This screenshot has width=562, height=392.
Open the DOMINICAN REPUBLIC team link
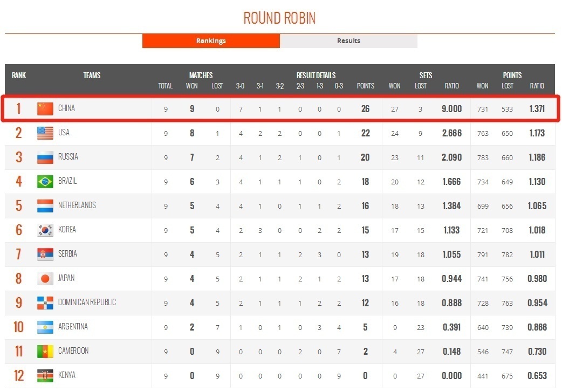click(87, 302)
